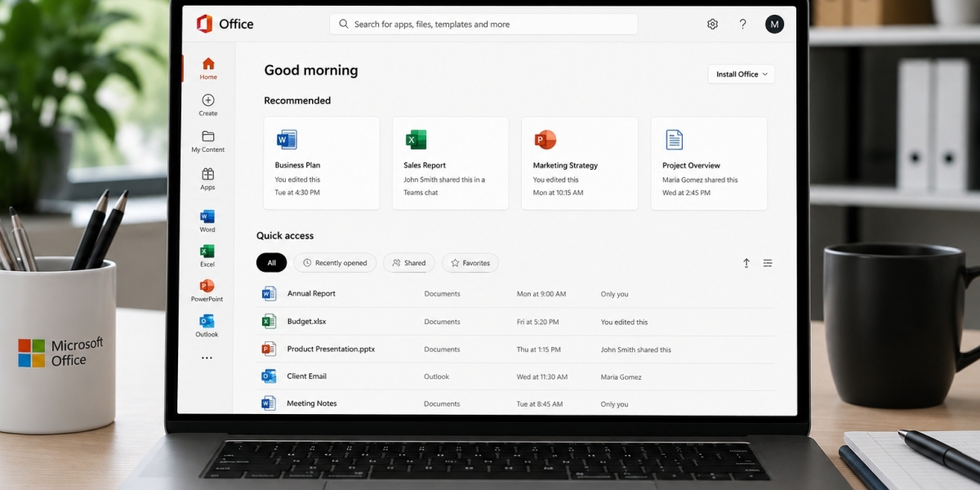Open the Project Overview recommended card
Image resolution: width=980 pixels, height=490 pixels.
pyautogui.click(x=709, y=163)
